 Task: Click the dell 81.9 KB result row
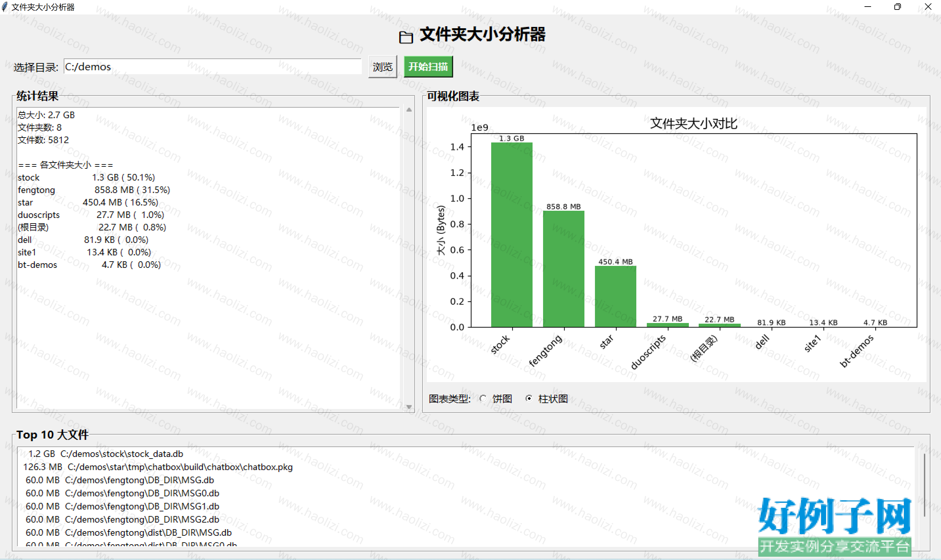[83, 239]
